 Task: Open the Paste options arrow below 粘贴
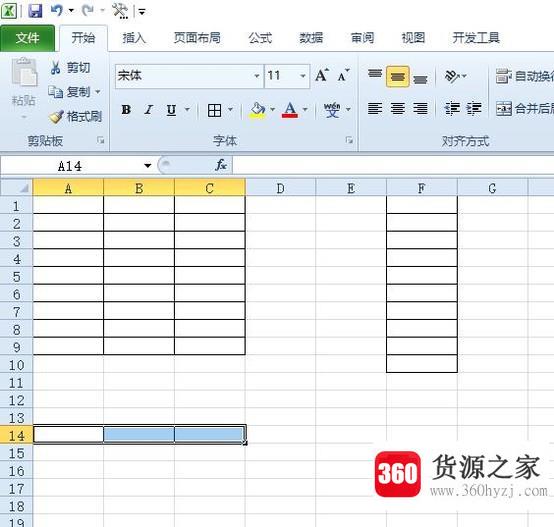tap(24, 117)
